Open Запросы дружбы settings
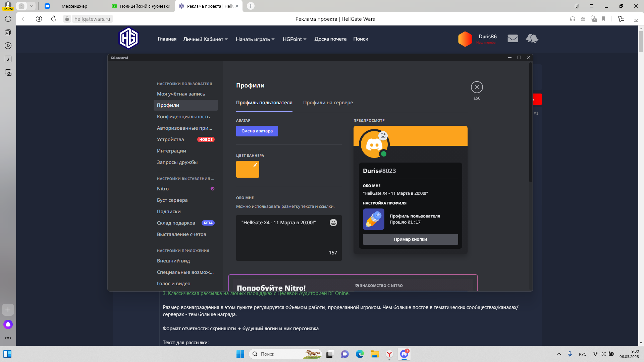644x362 pixels. (186, 162)
